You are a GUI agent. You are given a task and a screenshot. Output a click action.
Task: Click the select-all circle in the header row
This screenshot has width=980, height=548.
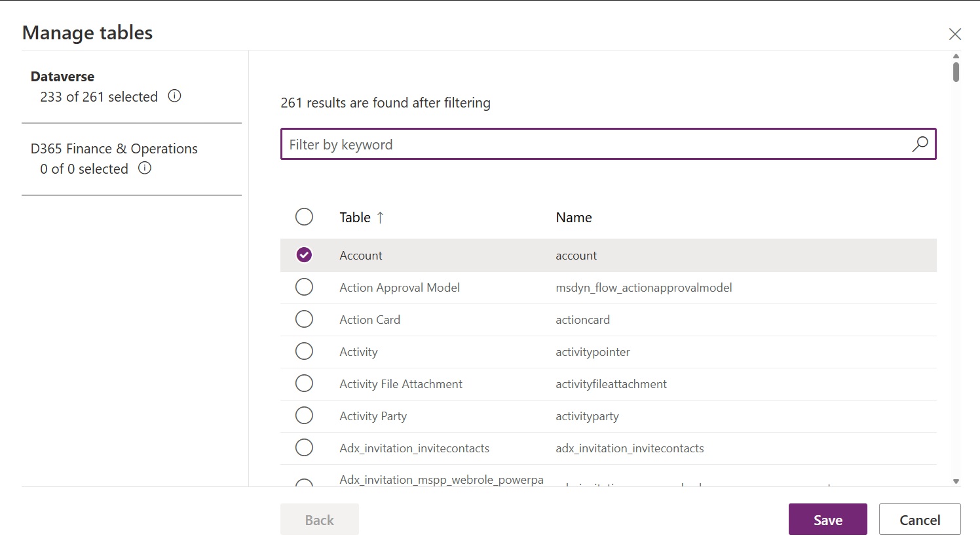click(304, 216)
